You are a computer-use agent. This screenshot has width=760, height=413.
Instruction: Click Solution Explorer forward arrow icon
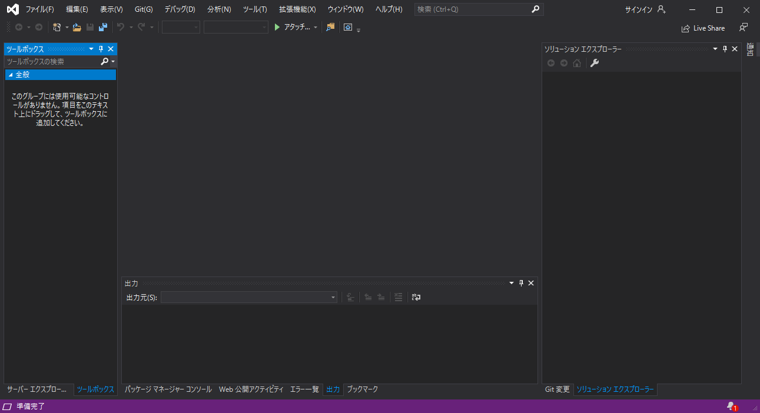564,63
